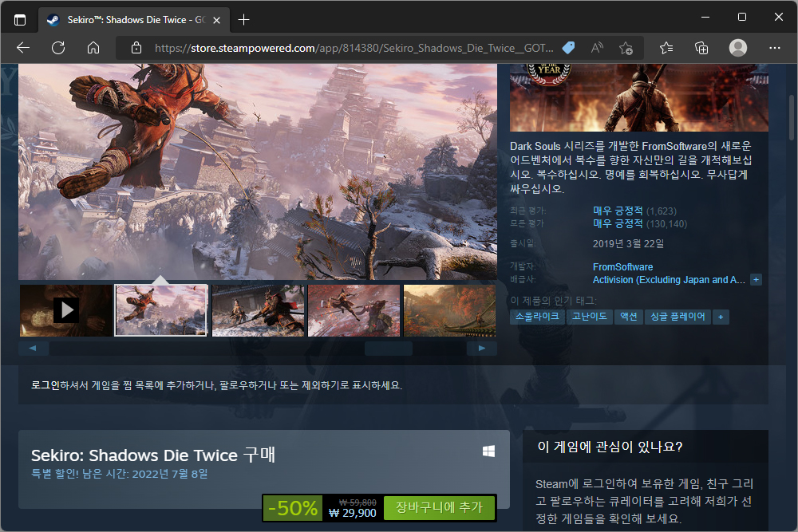Open the browser home page icon

click(x=93, y=48)
